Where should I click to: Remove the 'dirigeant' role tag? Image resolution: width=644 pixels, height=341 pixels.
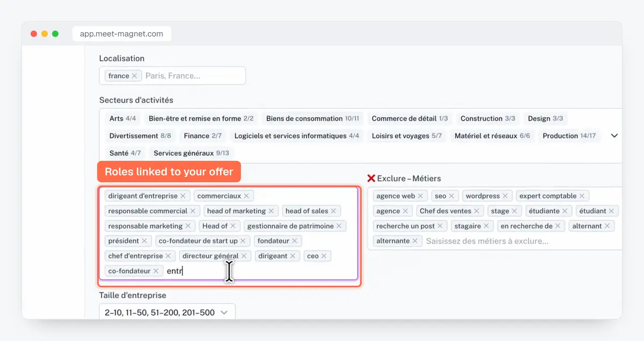pyautogui.click(x=293, y=256)
